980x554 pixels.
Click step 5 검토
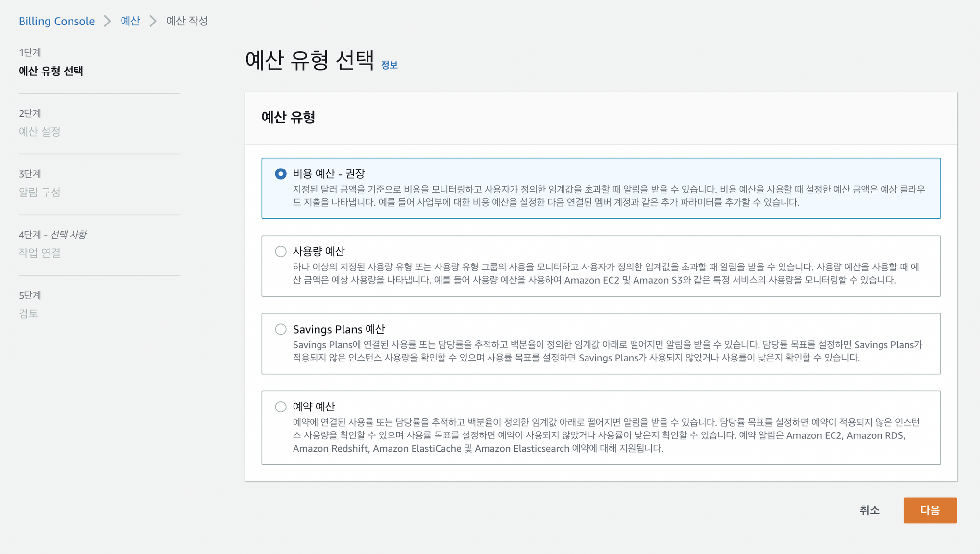click(x=28, y=314)
